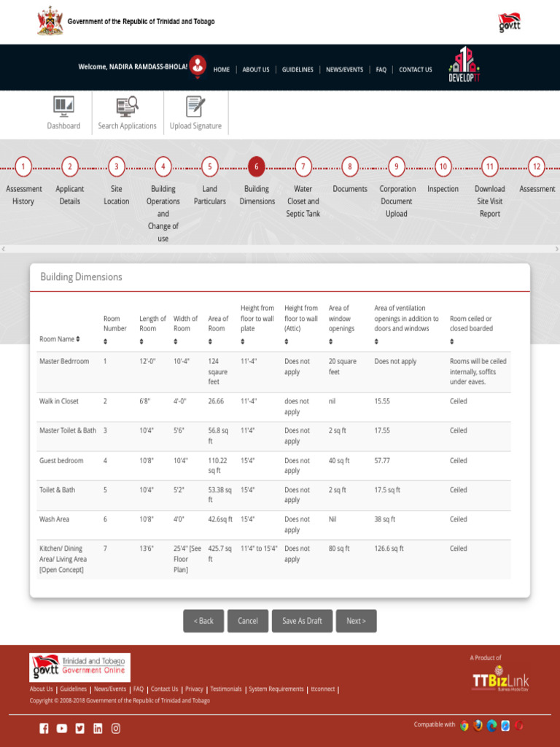Screen dimensions: 560x747
Task: Open the YouTube social icon
Action: (x=62, y=728)
